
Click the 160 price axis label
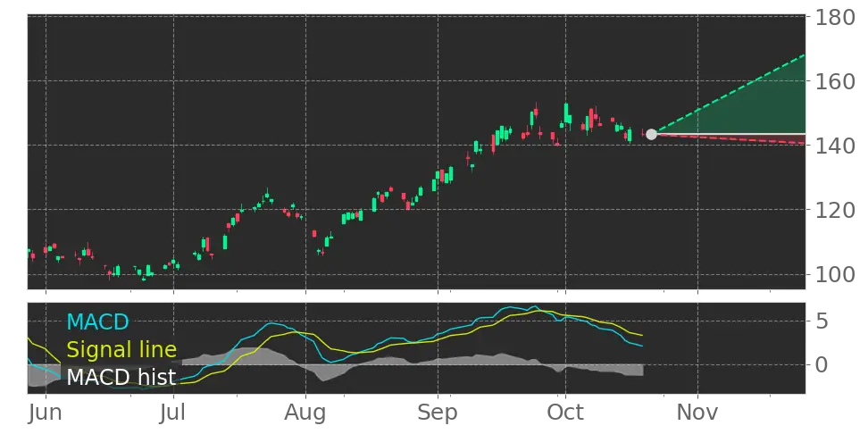pyautogui.click(x=834, y=82)
